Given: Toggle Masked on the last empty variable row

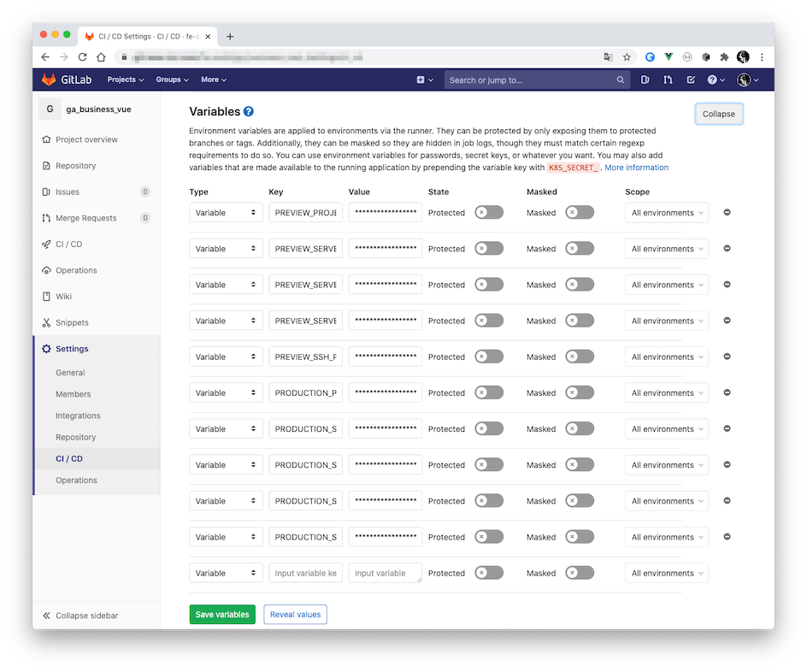Looking at the screenshot, I should 580,573.
